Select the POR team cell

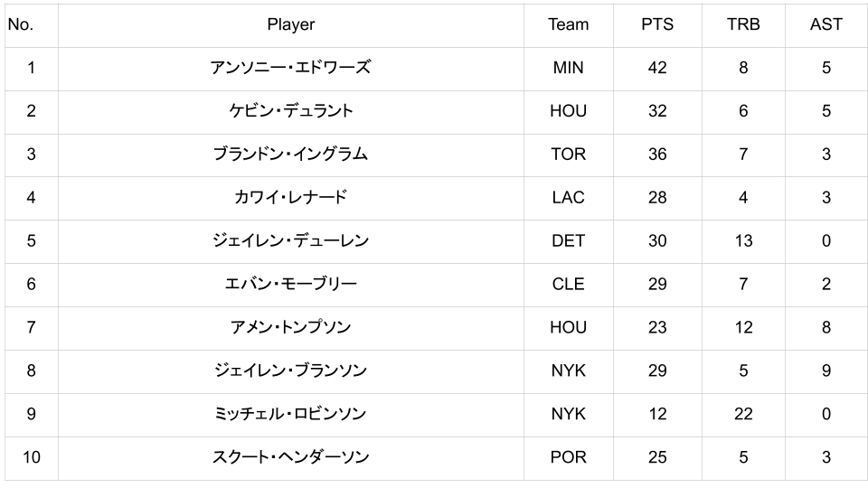point(568,458)
